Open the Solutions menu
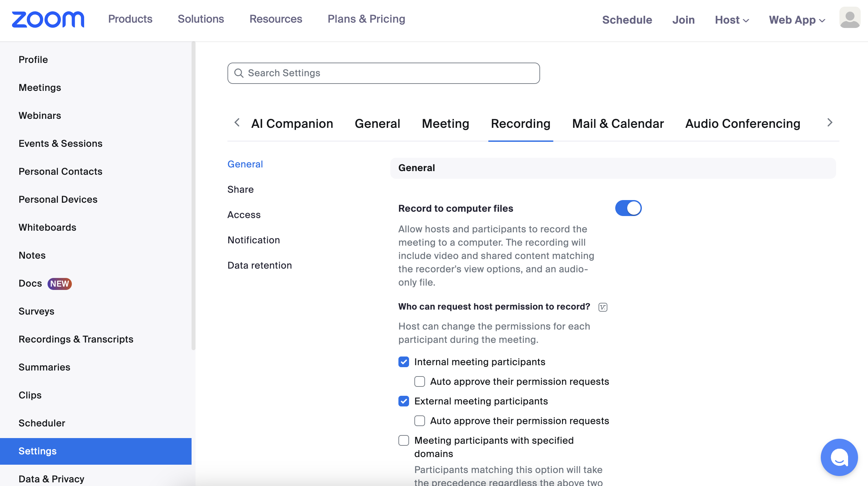868x486 pixels. tap(201, 19)
